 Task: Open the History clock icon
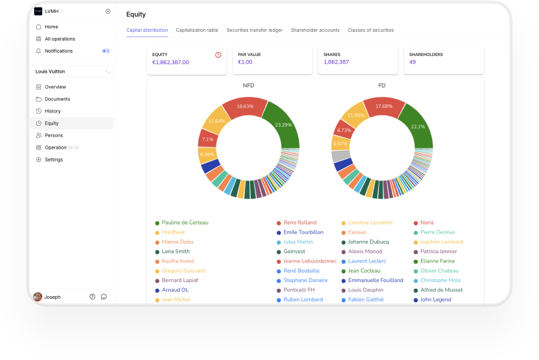38,111
